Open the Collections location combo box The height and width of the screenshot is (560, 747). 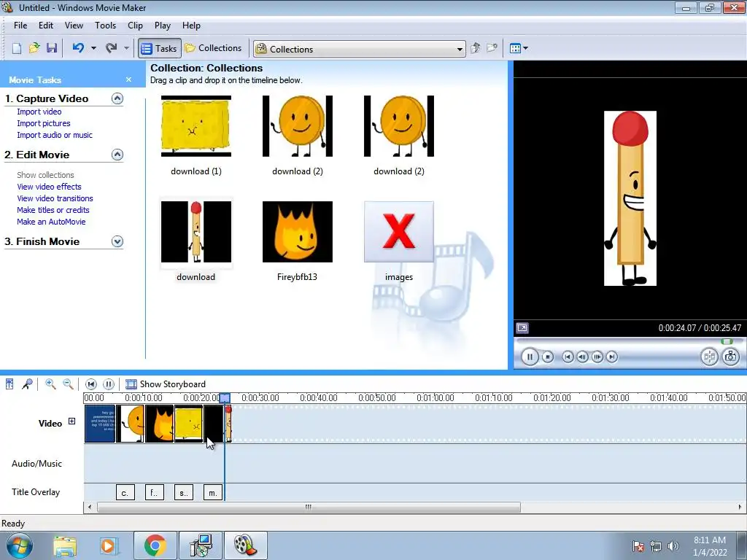[x=359, y=49]
